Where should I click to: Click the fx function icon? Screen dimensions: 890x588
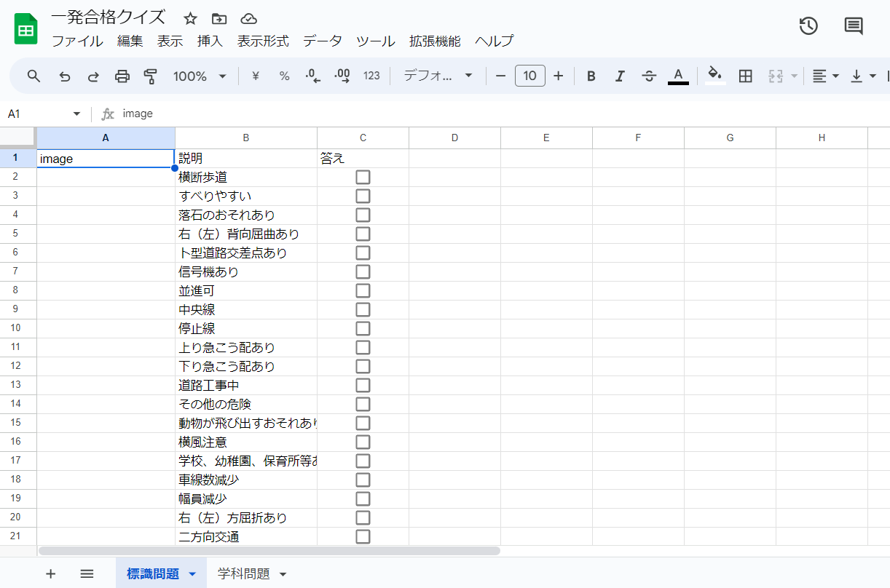[x=108, y=114]
